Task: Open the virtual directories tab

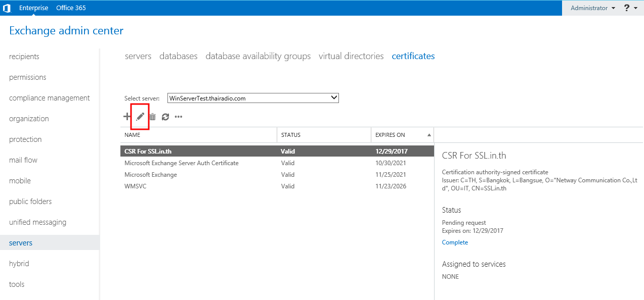Action: pyautogui.click(x=351, y=56)
